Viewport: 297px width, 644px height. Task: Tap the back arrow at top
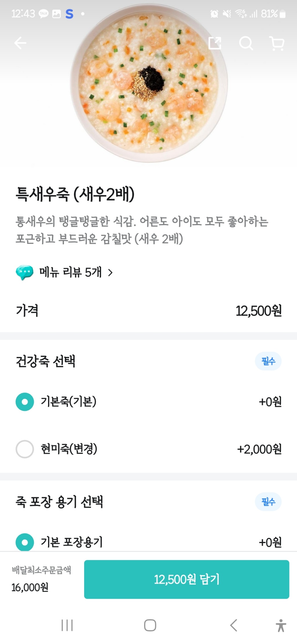[20, 44]
